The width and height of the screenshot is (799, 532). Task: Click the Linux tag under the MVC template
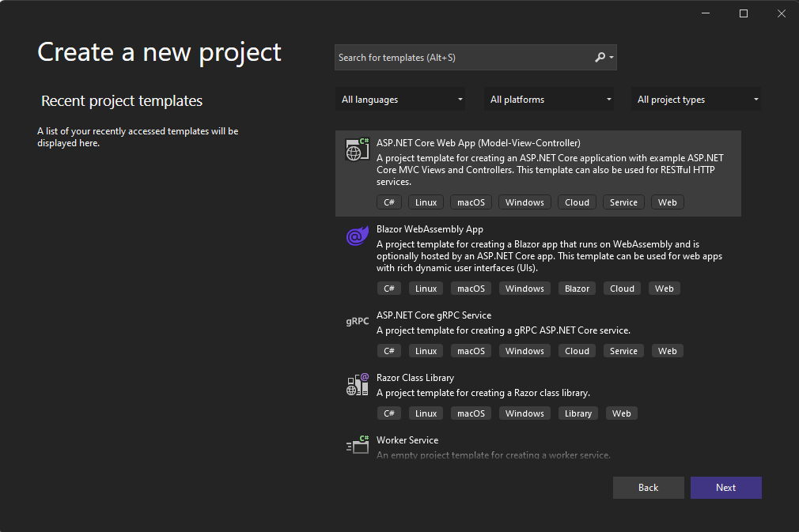426,202
